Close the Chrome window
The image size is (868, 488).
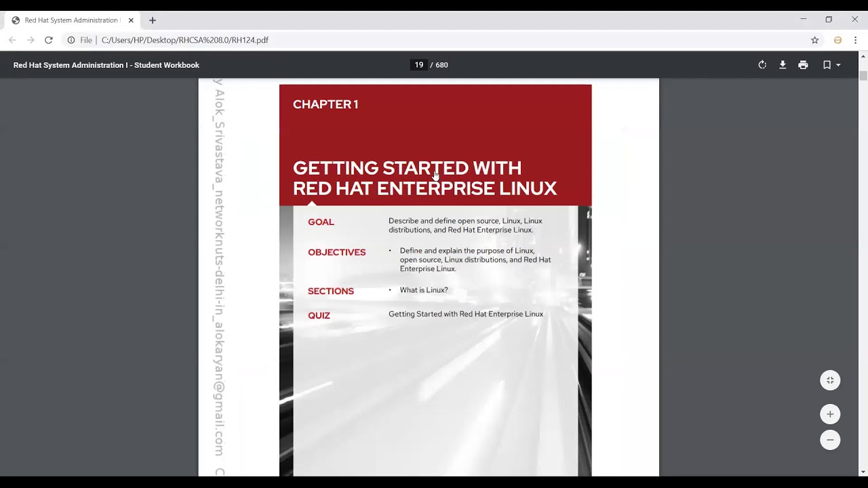tap(854, 20)
